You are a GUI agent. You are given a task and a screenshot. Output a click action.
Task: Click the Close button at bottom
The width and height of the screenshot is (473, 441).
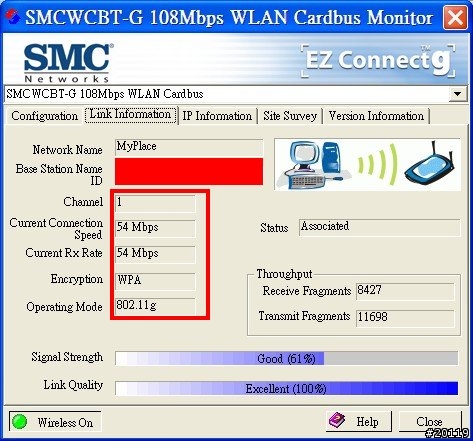(x=430, y=421)
